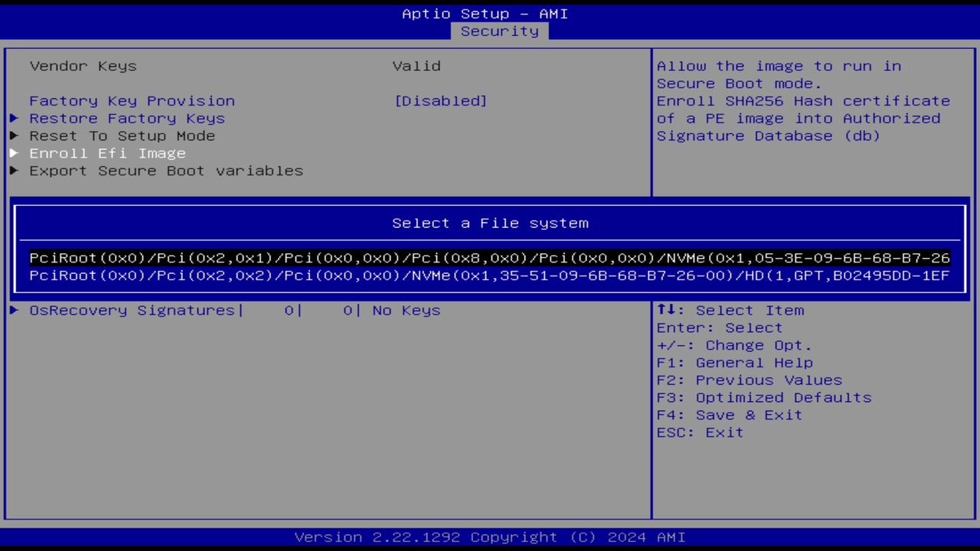Click the No Keys status text
Screen dimensions: 980x551
click(407, 311)
